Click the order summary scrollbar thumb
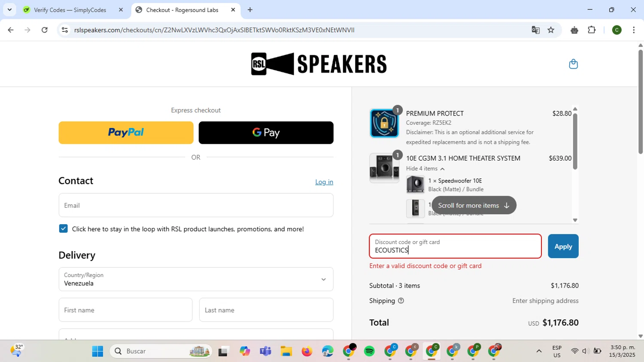Screen dimensions: 644x362 575,141
